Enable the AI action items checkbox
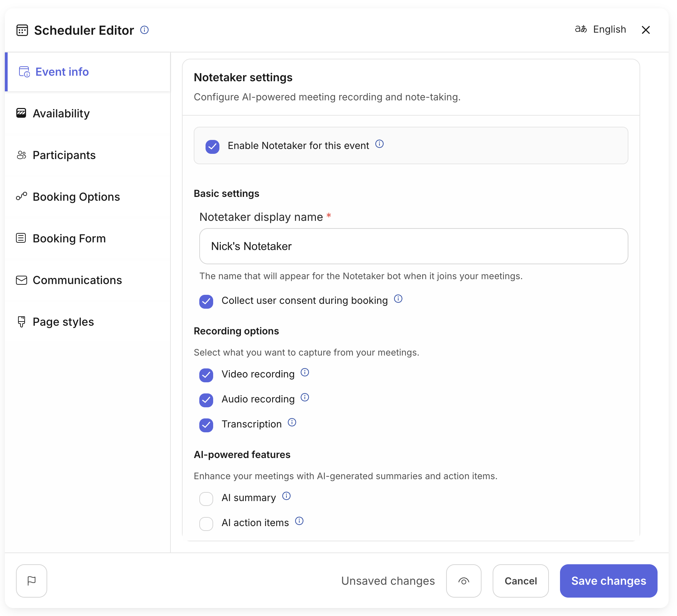Viewport: 677px width, 616px height. point(206,524)
